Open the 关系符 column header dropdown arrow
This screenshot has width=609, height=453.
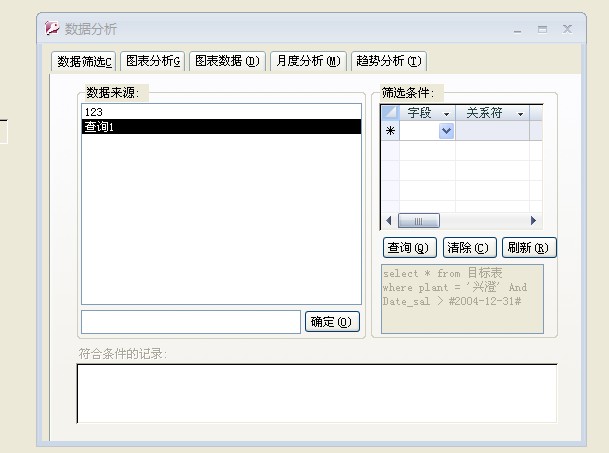(x=520, y=114)
